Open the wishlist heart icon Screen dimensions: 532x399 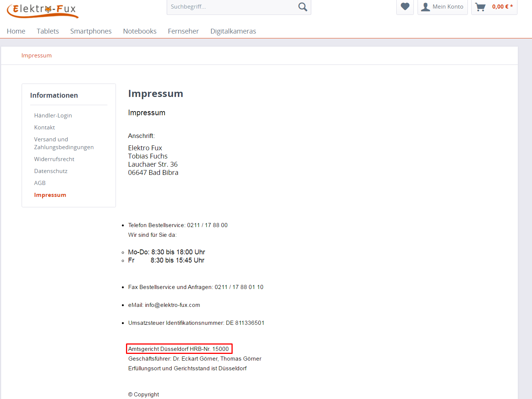(x=405, y=7)
